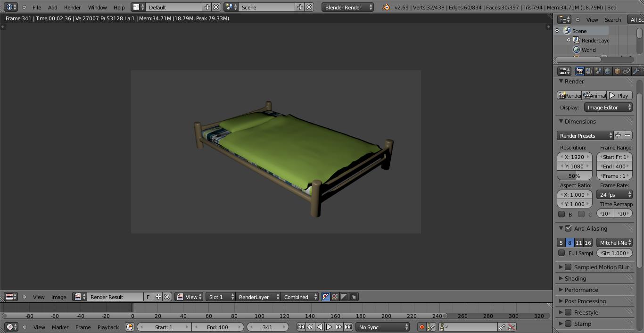Toggle automatic keyframe recording button

click(421, 327)
